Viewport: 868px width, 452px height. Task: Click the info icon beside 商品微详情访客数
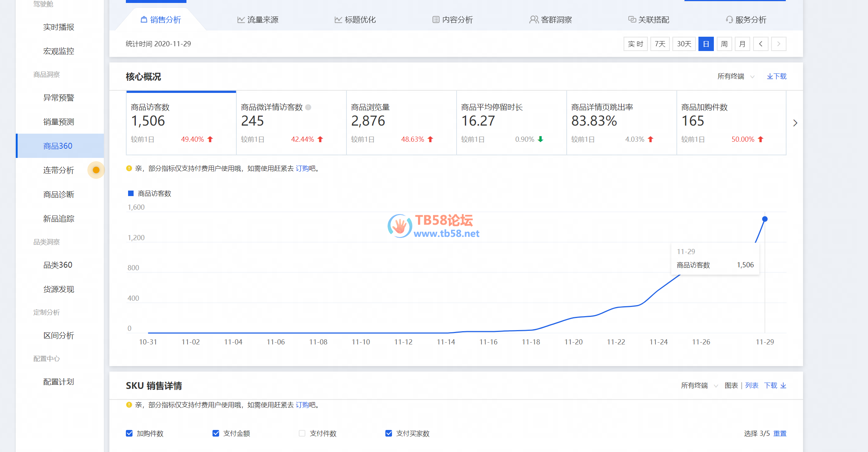[308, 107]
